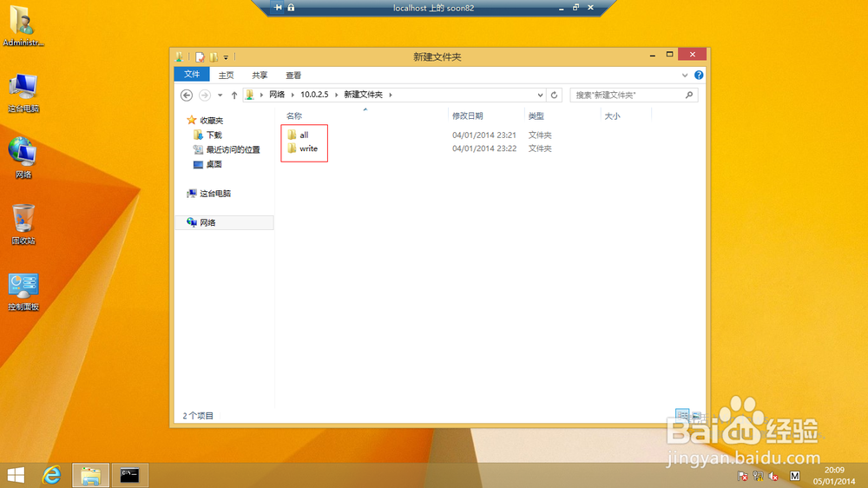Click the 网络 breadcrumb in address bar

coord(277,95)
